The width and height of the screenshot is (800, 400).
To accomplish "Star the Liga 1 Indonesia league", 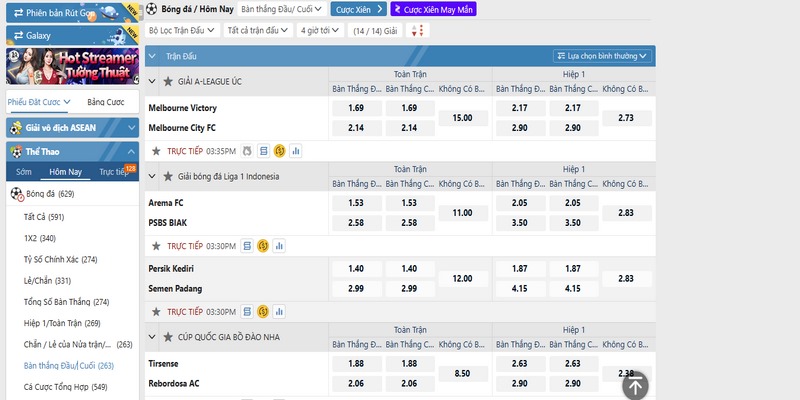I will (154, 176).
